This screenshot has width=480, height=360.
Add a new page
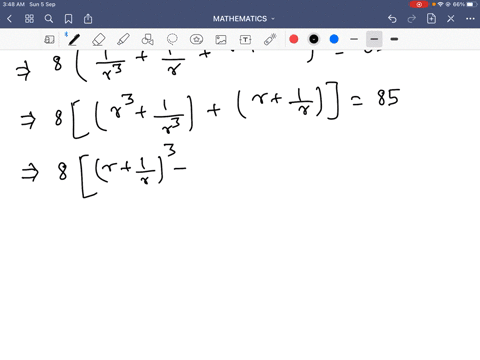[x=431, y=19]
